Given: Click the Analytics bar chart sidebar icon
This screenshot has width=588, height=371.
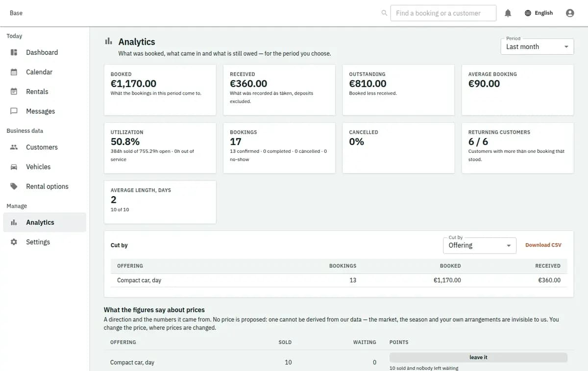Looking at the screenshot, I should (x=14, y=223).
